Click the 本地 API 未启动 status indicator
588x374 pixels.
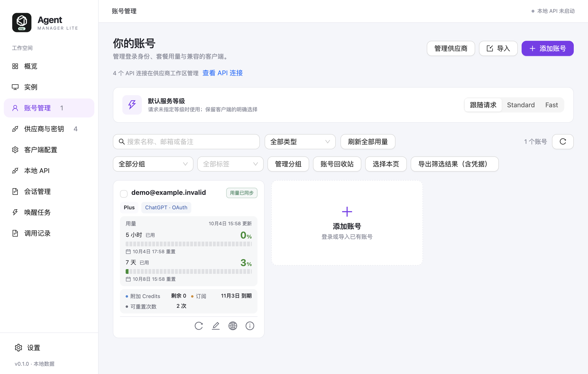[553, 11]
